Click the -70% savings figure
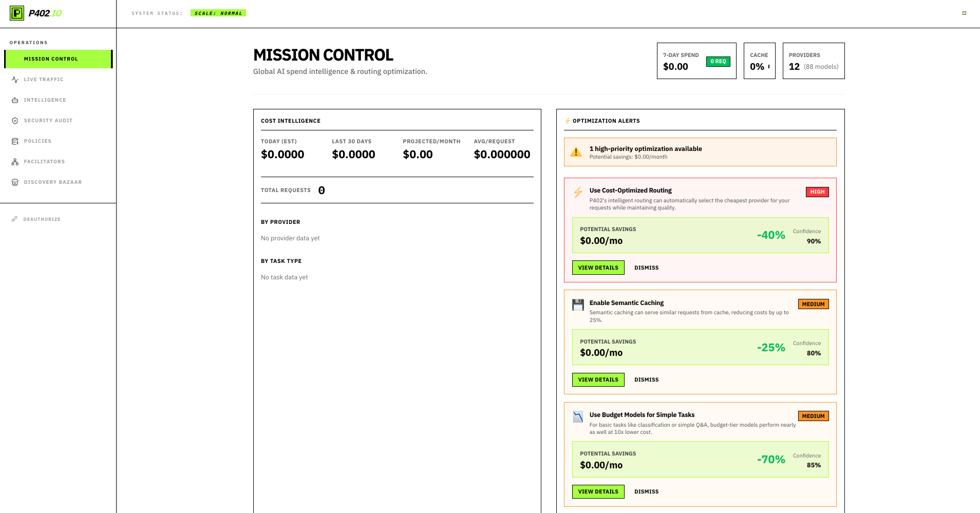 pyautogui.click(x=771, y=460)
